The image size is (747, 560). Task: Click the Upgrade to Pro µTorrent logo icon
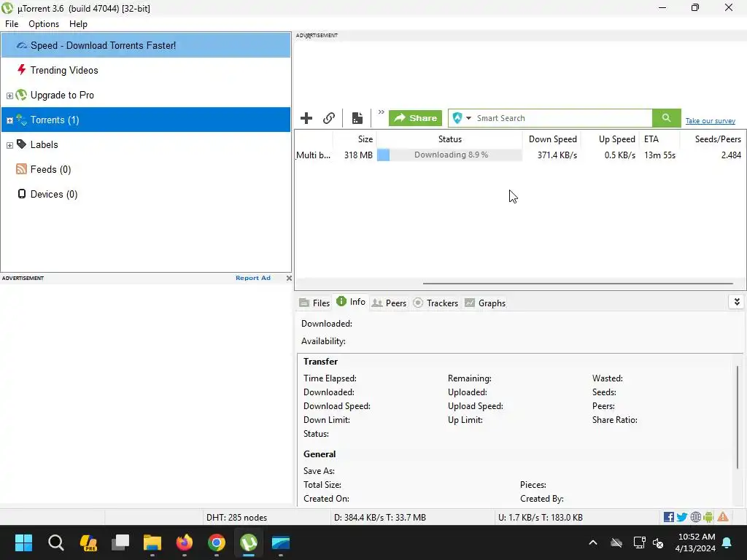[x=21, y=95]
